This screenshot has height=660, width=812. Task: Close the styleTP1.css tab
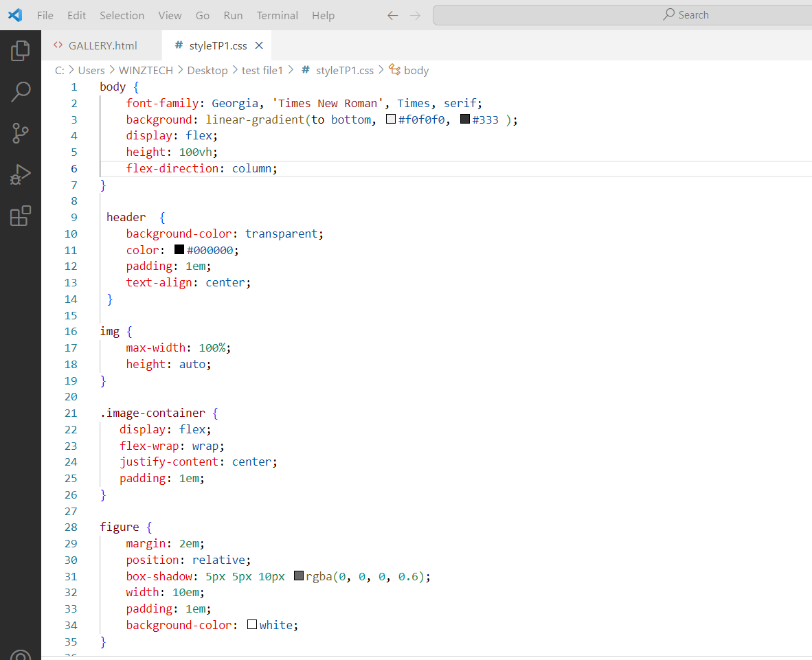pos(259,46)
